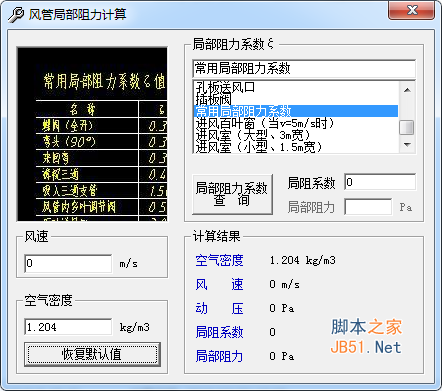The width and height of the screenshot is (442, 391).
Task: Close the 风管局部阻力计算 window
Action: tap(412, 10)
